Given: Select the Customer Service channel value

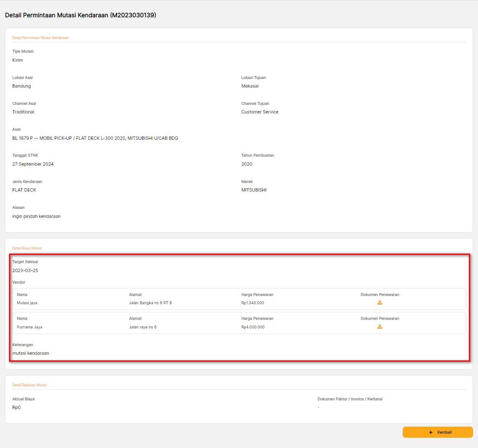Looking at the screenshot, I should (260, 112).
